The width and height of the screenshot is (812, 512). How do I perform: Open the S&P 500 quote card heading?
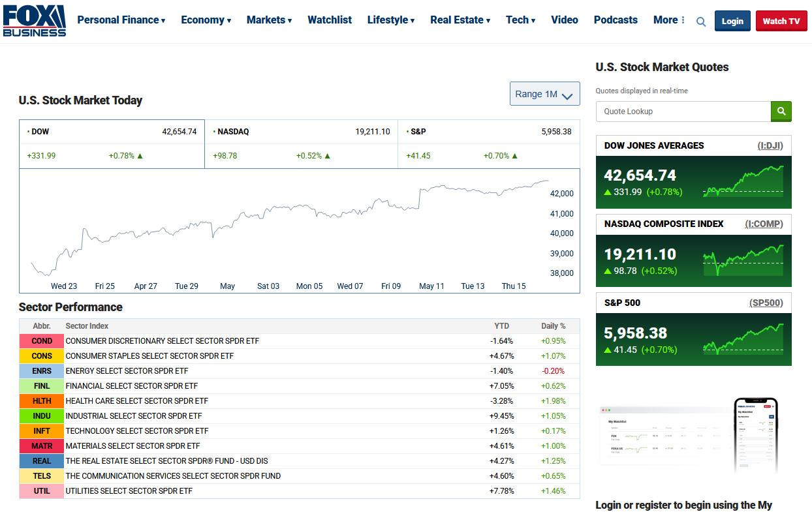pos(622,303)
